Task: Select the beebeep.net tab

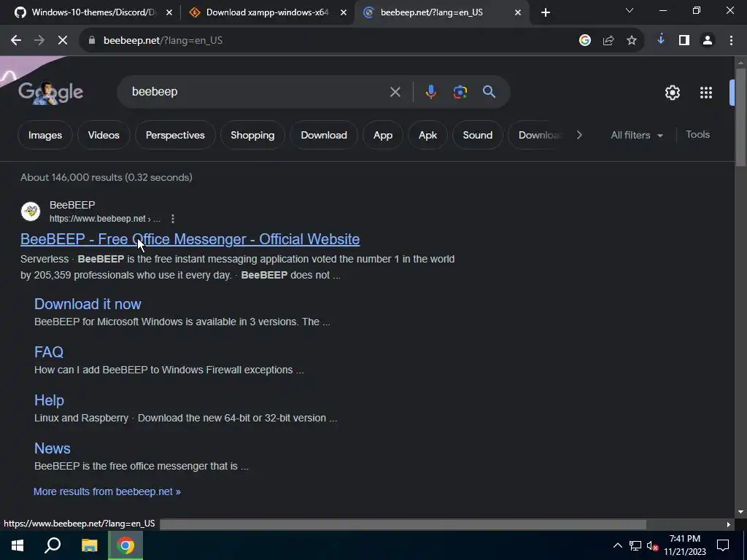Action: click(x=441, y=12)
